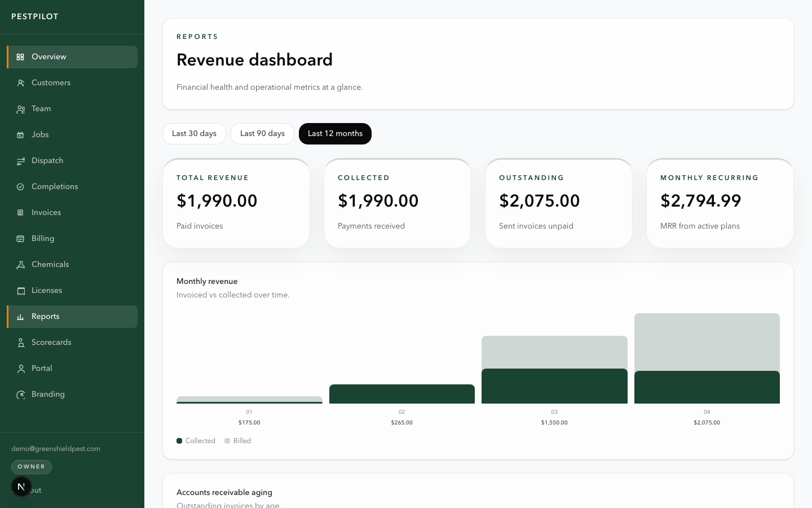This screenshot has height=508, width=812.
Task: Open Invoices from sidebar
Action: [x=72, y=213]
